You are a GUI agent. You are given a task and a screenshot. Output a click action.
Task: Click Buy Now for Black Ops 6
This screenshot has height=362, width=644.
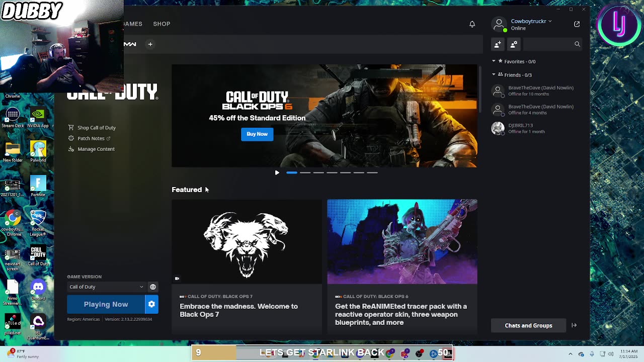click(x=257, y=134)
